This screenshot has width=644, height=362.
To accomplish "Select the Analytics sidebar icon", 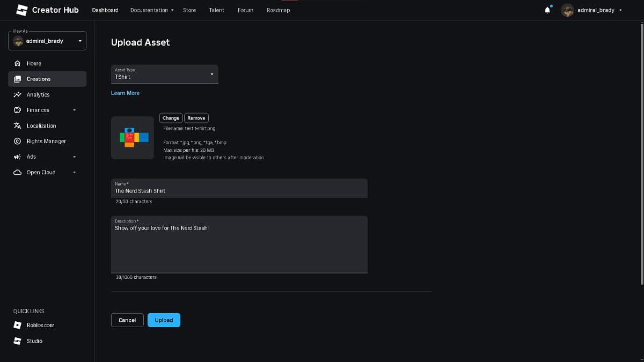I will tap(18, 94).
